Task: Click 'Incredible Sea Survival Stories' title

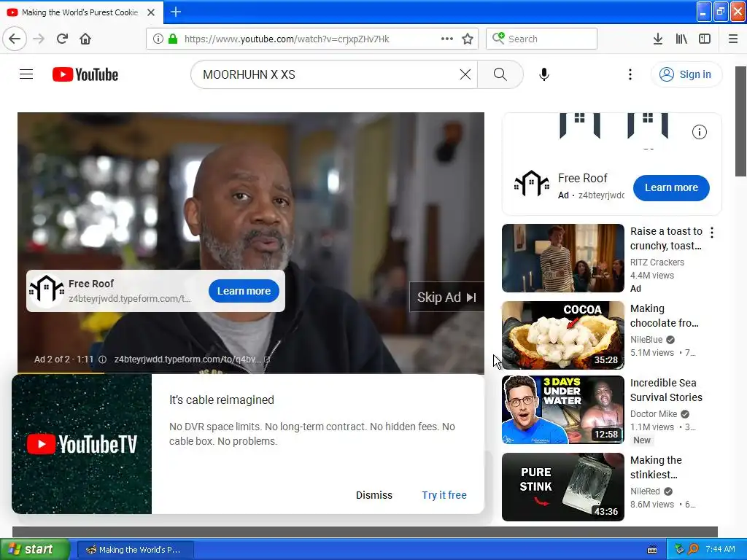Action: point(666,390)
